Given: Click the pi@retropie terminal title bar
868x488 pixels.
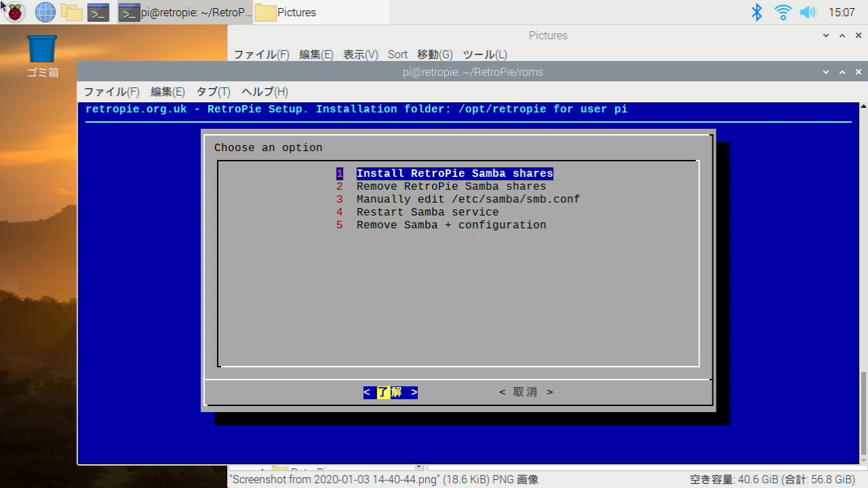Looking at the screenshot, I should [x=472, y=72].
